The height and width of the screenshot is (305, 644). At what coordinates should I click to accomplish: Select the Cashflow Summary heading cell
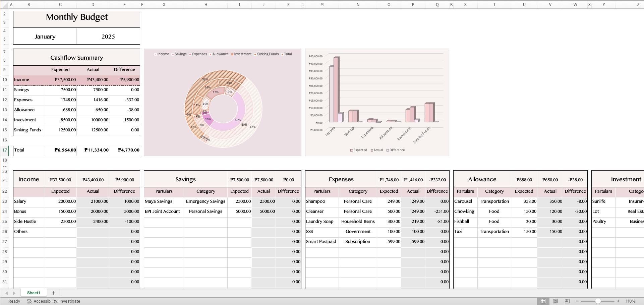[77, 57]
